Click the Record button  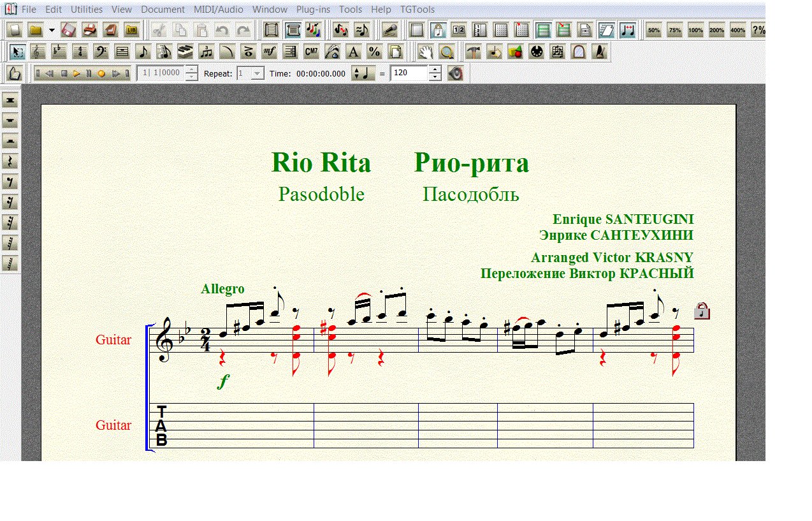click(101, 73)
